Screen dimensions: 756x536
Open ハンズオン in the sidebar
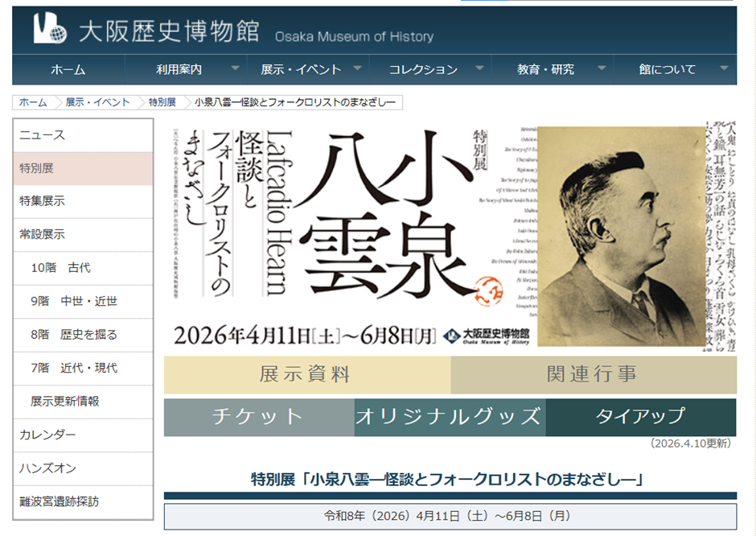[83, 468]
